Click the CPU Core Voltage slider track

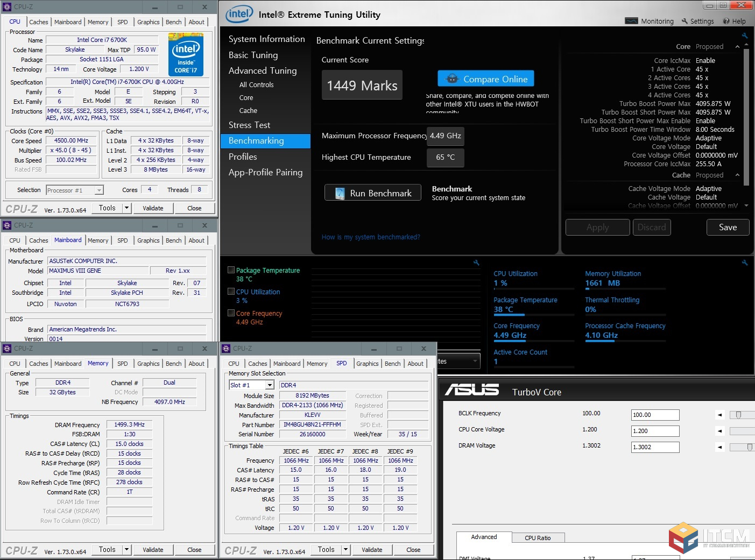coord(742,431)
